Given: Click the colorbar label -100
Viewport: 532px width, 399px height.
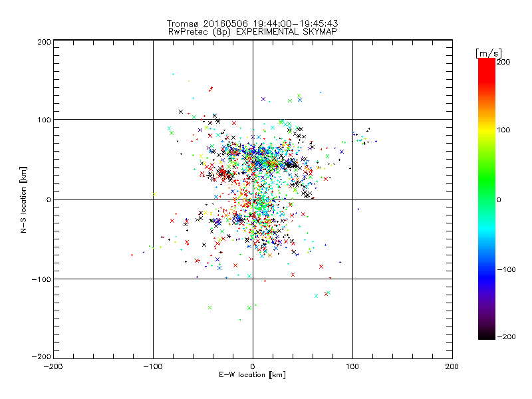Looking at the screenshot, I should [506, 270].
